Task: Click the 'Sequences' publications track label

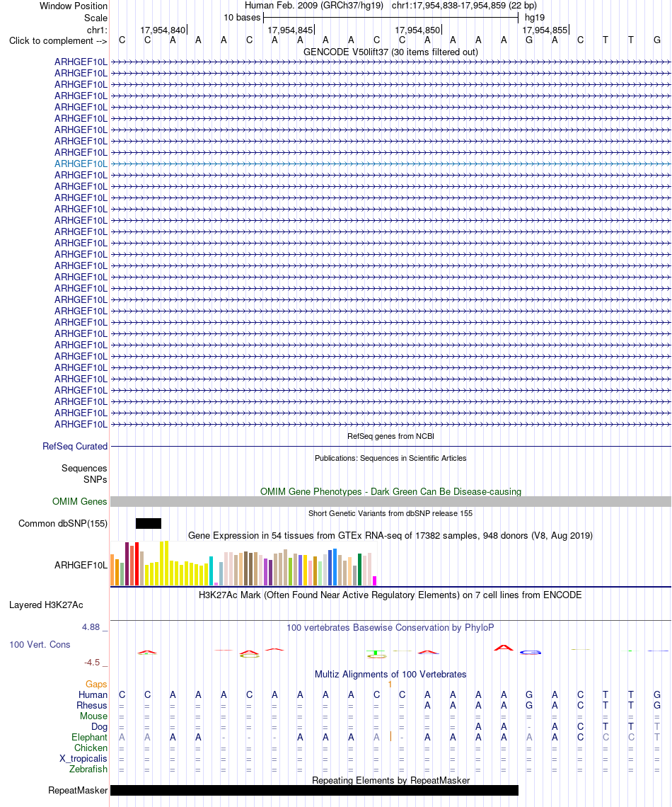Action: (84, 469)
